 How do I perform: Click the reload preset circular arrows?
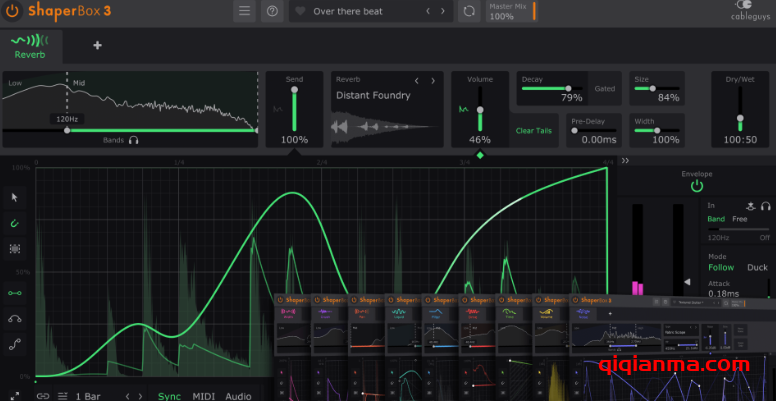click(x=469, y=11)
